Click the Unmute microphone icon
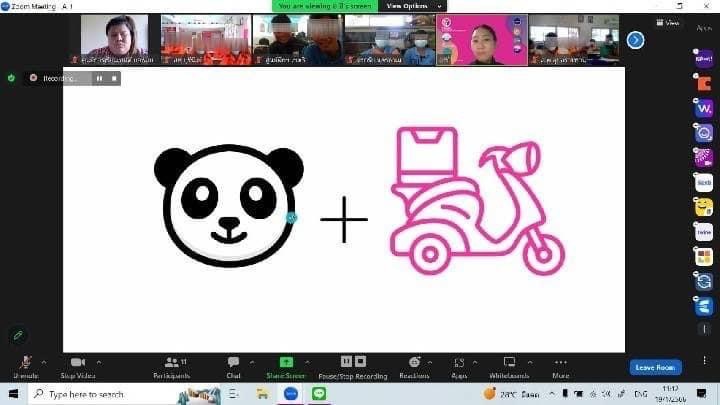 point(25,362)
